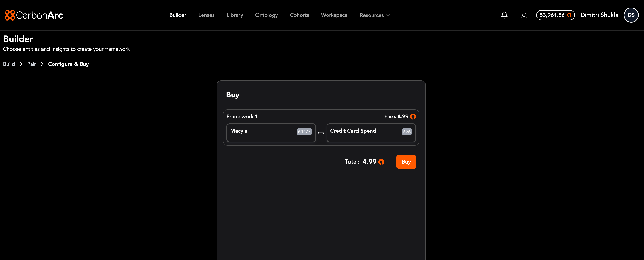Click the DS user avatar

click(x=631, y=15)
